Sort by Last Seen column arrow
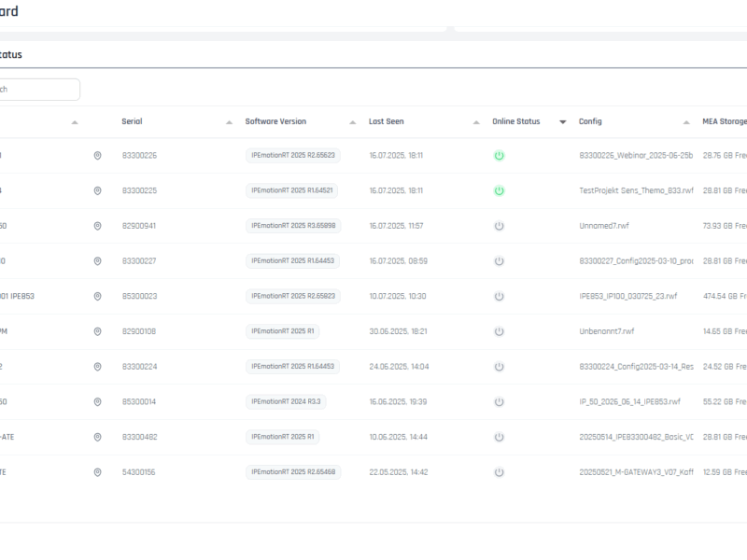This screenshot has width=747, height=560. pos(475,122)
